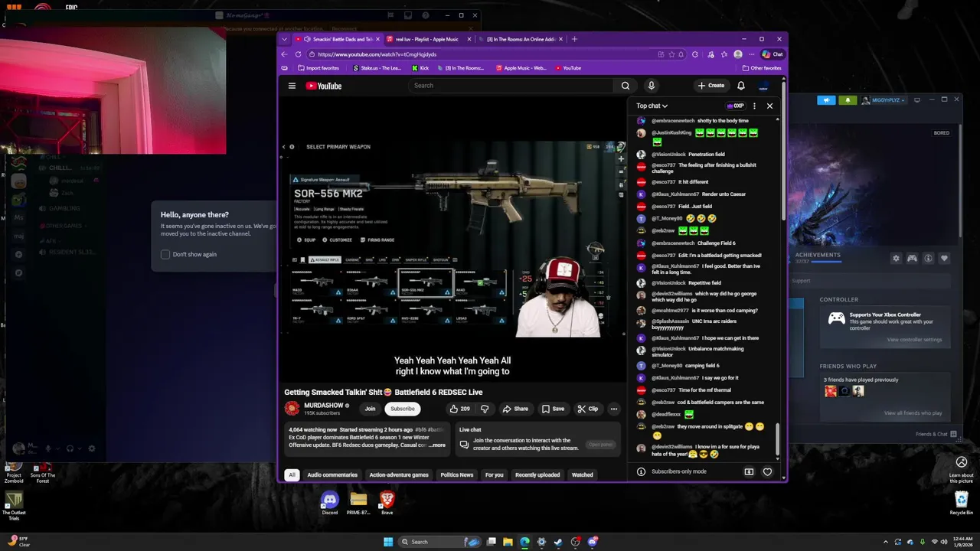This screenshot has width=980, height=551.
Task: Click View all friends who play
Action: click(913, 413)
